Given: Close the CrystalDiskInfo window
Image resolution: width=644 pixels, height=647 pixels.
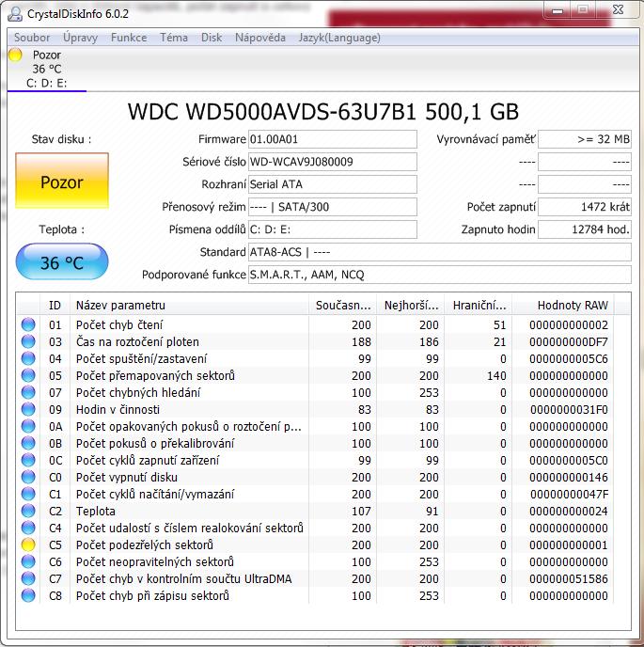Looking at the screenshot, I should tap(618, 10).
